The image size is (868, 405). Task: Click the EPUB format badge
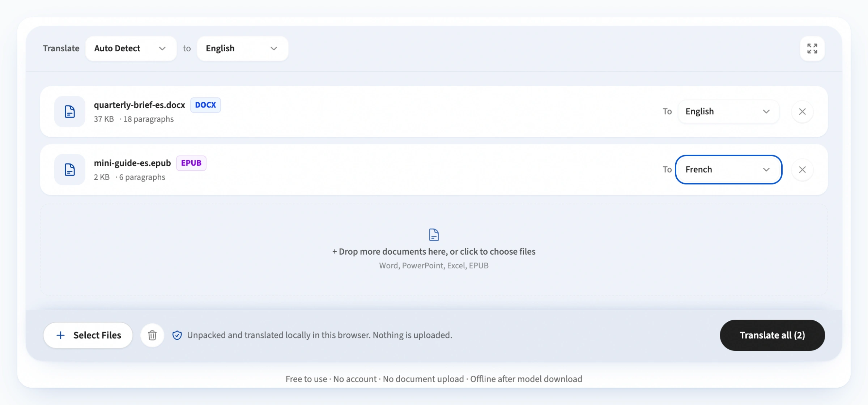191,163
